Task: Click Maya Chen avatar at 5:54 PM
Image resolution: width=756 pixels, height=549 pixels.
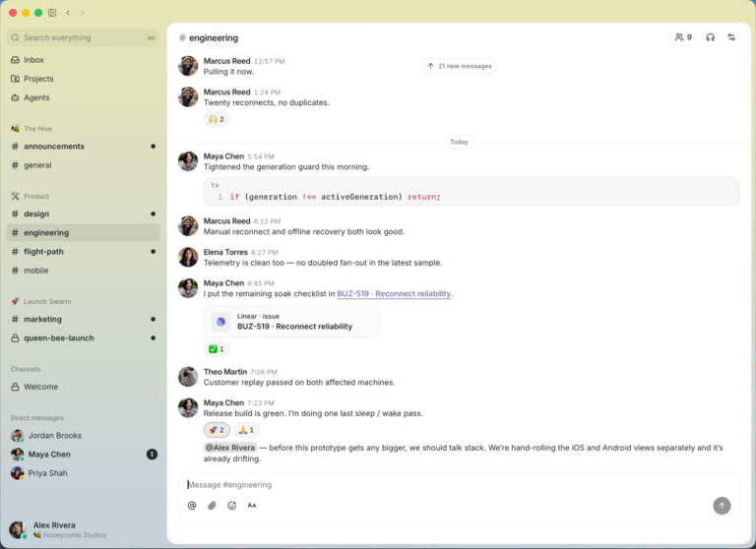Action: (188, 161)
